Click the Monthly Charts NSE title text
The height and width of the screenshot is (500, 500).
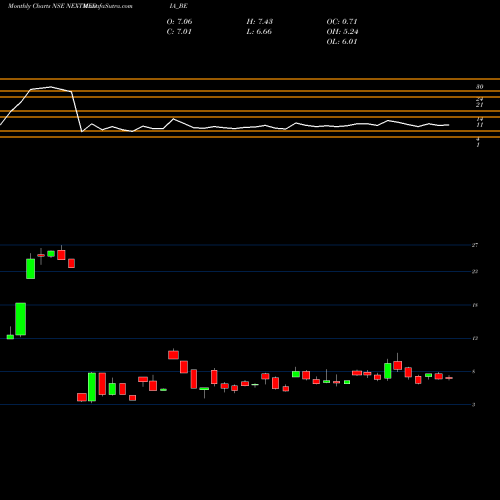[x=36, y=6]
